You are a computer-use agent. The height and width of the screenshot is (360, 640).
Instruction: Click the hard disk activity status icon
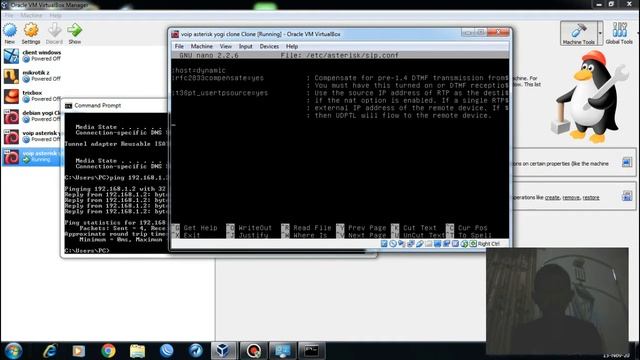384,244
